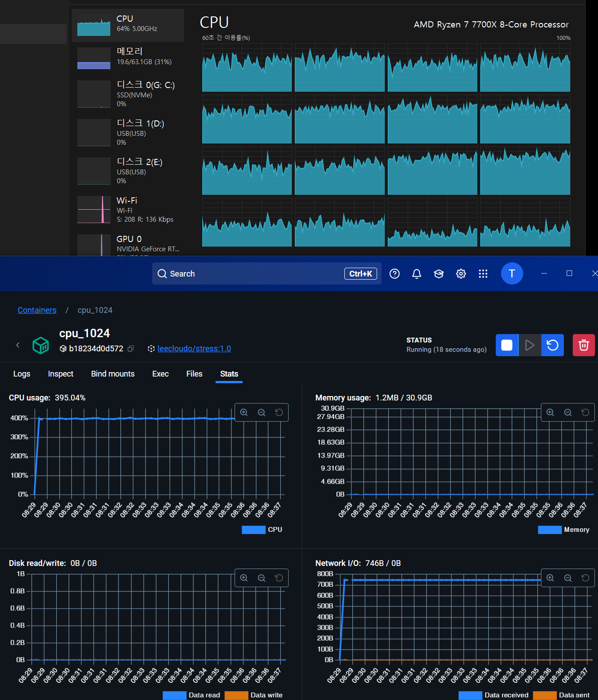Click the container name cpu_1024 heading

[x=85, y=333]
